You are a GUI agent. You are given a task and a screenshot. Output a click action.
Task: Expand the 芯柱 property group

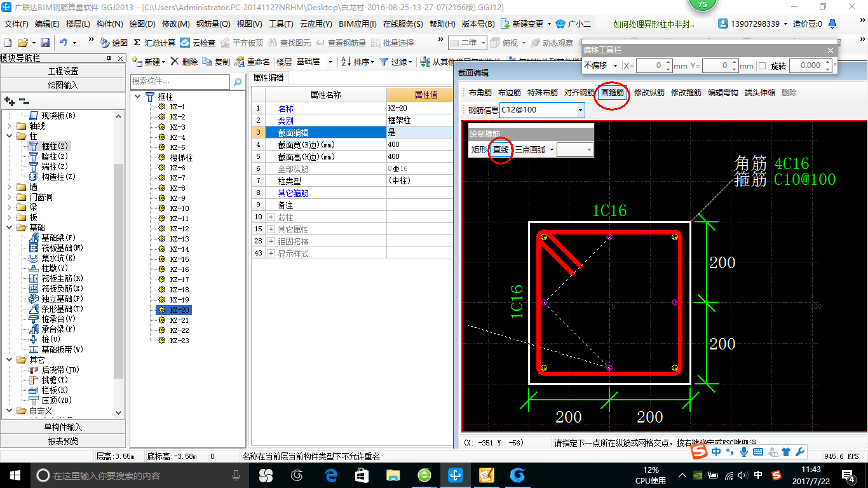tap(271, 217)
